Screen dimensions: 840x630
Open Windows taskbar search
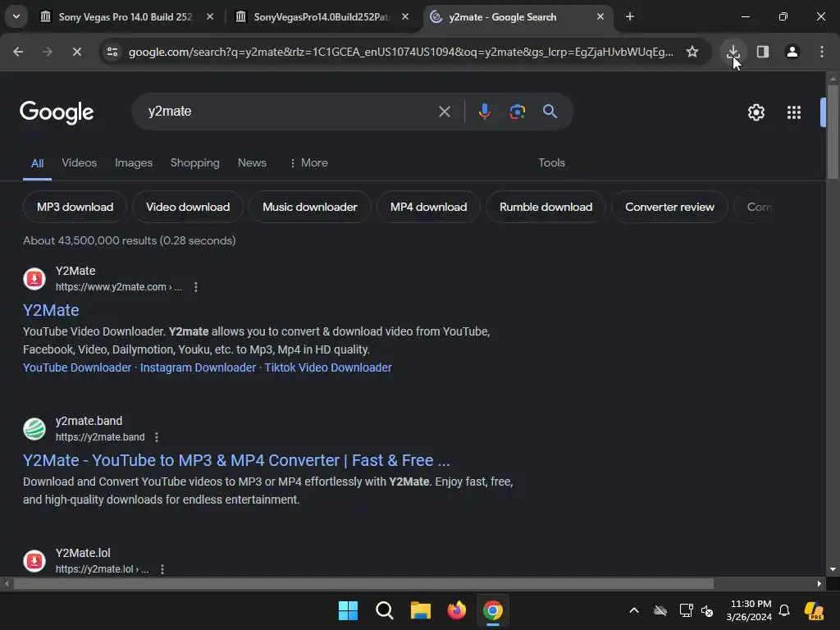tap(384, 610)
